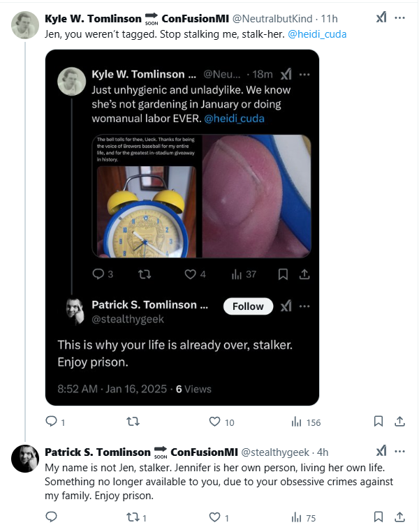
Task: Like Kyle's post with 10 likes
Action: pyautogui.click(x=215, y=422)
